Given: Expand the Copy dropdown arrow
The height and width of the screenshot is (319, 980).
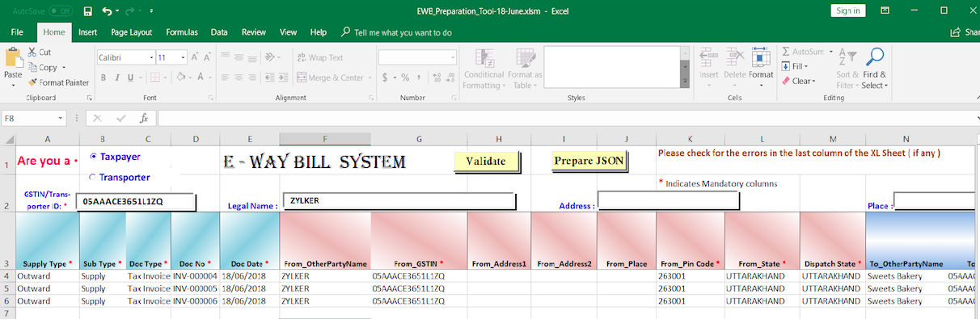Looking at the screenshot, I should tap(64, 68).
